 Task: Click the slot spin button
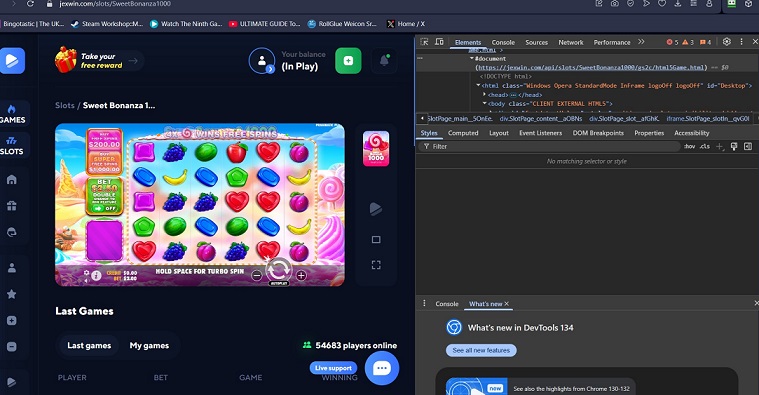tap(279, 270)
